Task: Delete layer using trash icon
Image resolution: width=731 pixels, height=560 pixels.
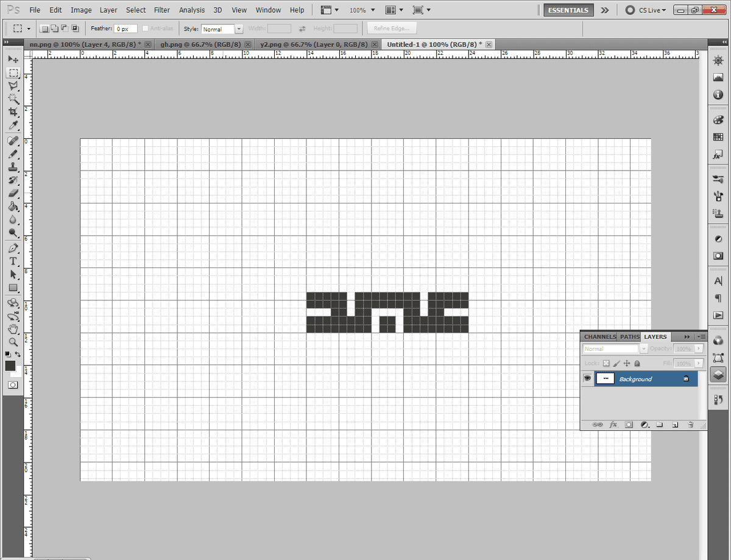Action: coord(690,424)
